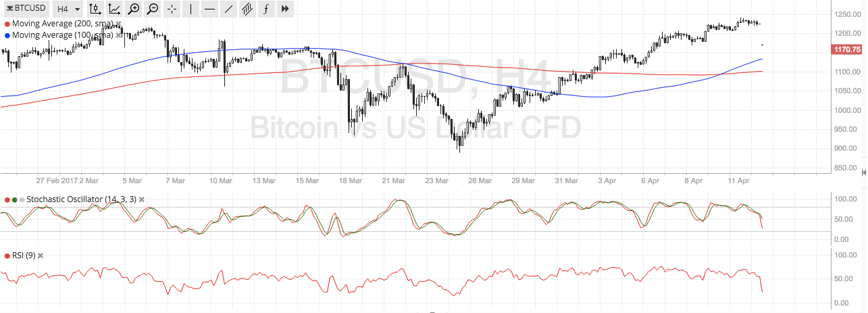Click the 1250.00 price axis label
The image size is (868, 313).
(x=848, y=14)
